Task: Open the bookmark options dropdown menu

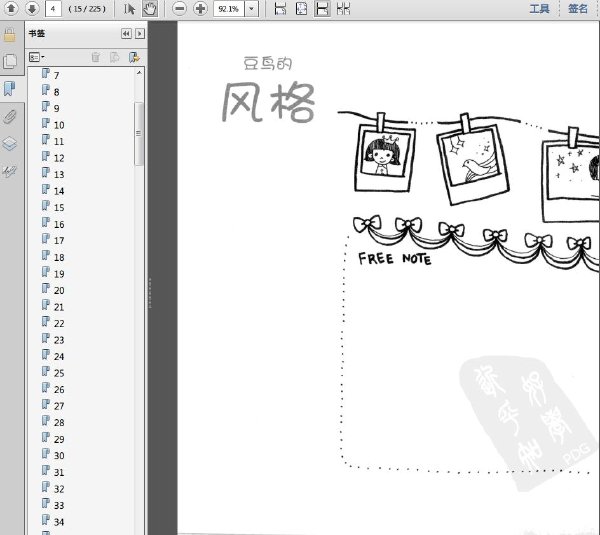Action: pyautogui.click(x=37, y=57)
